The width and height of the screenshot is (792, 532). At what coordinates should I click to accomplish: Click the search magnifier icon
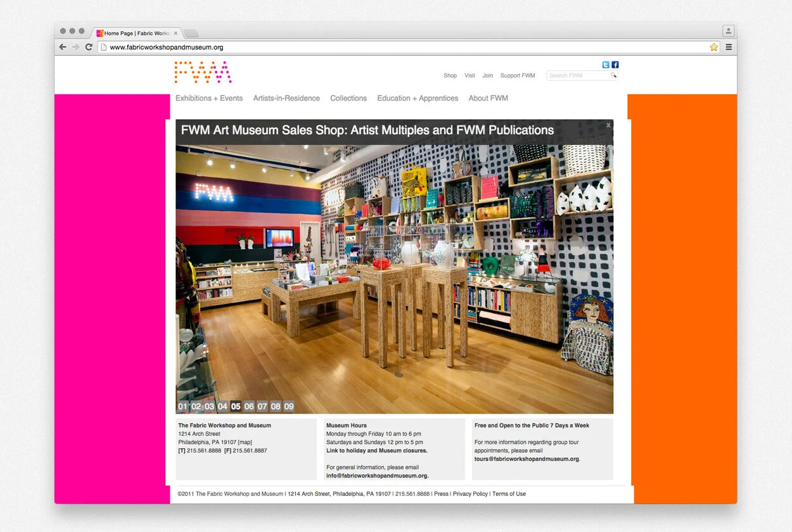[x=613, y=75]
